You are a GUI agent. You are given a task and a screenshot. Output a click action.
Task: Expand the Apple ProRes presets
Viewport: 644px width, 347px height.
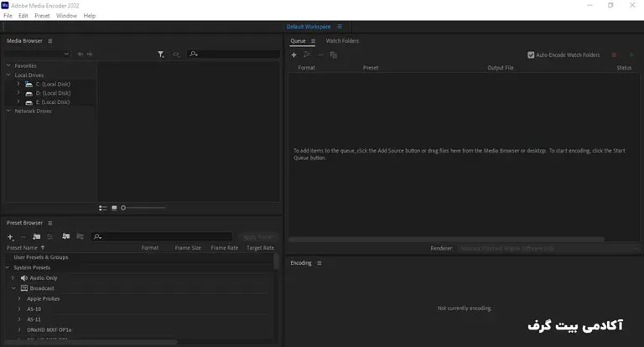click(19, 298)
